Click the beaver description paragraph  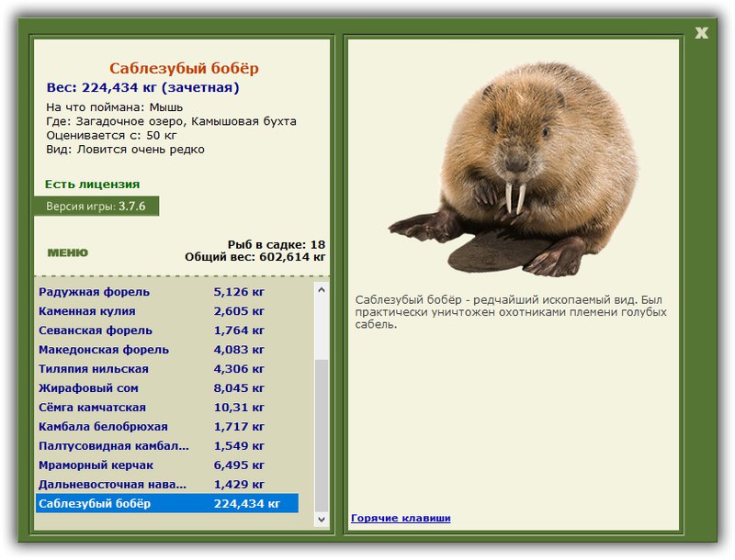(x=511, y=312)
